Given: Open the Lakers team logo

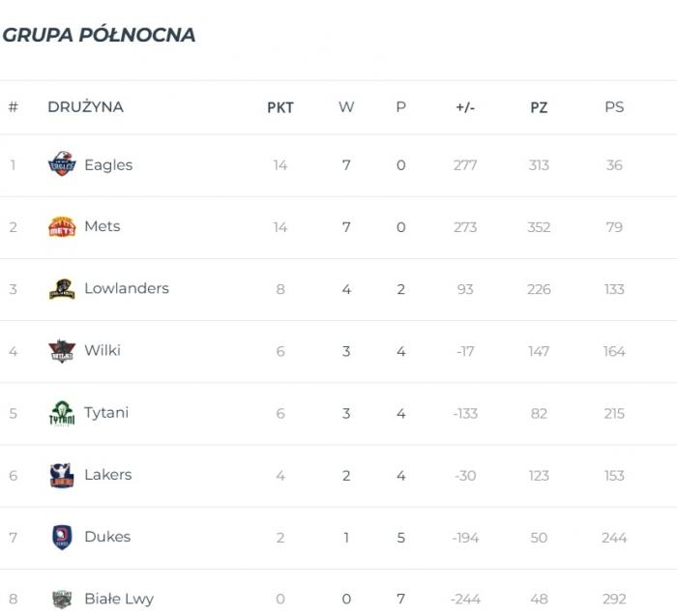Looking at the screenshot, I should [62, 475].
